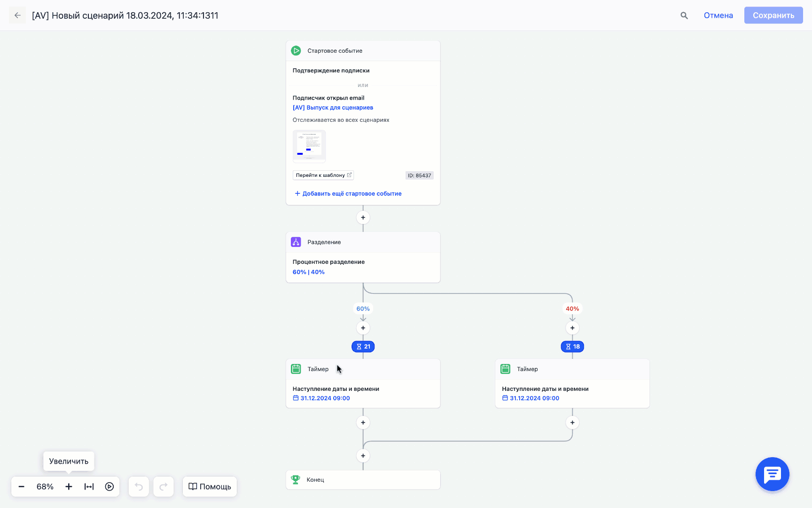Open the email template thumbnail
The width and height of the screenshot is (812, 508).
pyautogui.click(x=309, y=146)
